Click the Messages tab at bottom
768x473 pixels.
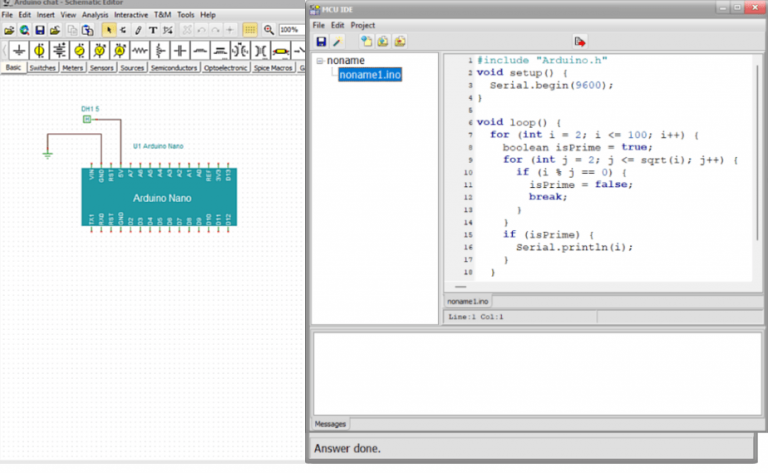331,424
